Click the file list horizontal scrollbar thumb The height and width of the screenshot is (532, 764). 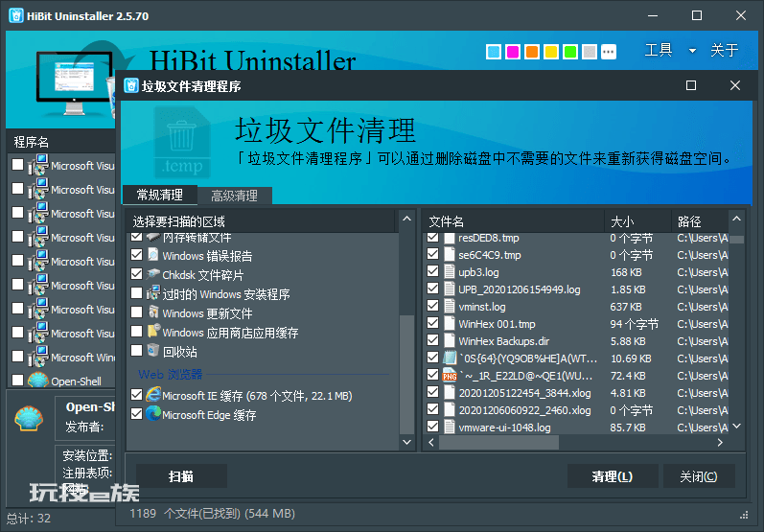click(498, 442)
